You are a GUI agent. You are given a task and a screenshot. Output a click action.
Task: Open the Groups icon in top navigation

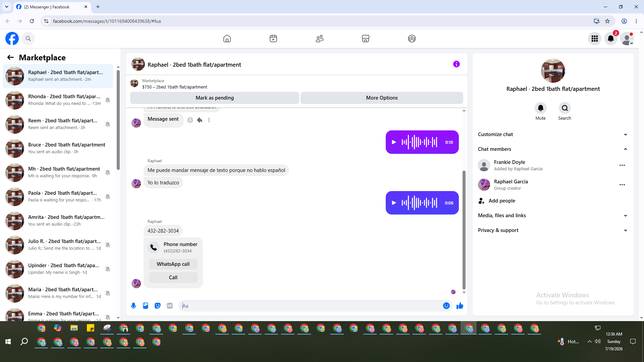412,39
